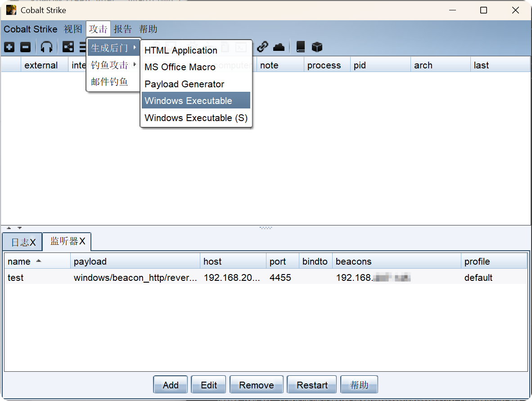Choose the 邮件钓鱼 menu entry
532x401 pixels.
tap(113, 82)
